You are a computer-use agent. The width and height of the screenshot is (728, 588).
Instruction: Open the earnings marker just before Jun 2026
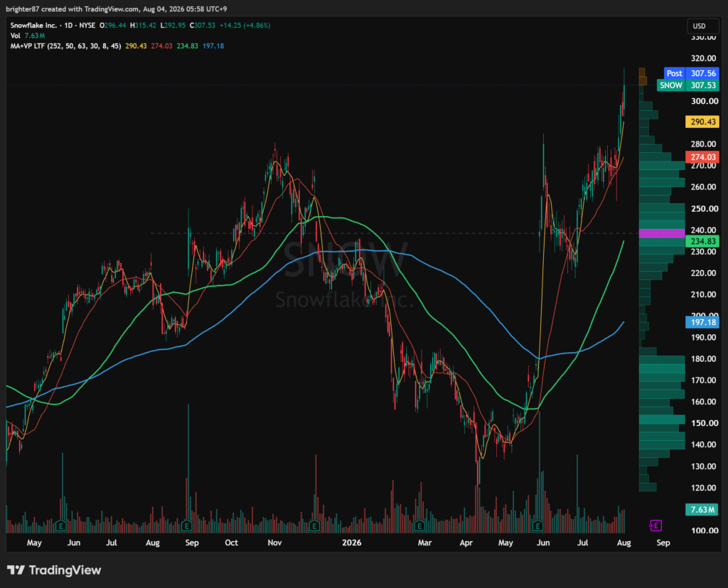coord(537,525)
